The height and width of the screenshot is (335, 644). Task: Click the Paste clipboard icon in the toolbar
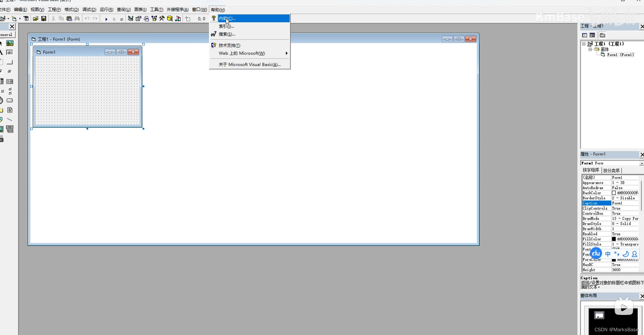[x=69, y=19]
